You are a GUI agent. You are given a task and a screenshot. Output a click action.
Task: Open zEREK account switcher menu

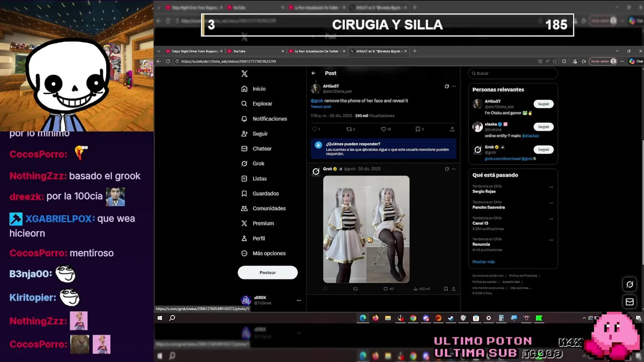coord(298,300)
